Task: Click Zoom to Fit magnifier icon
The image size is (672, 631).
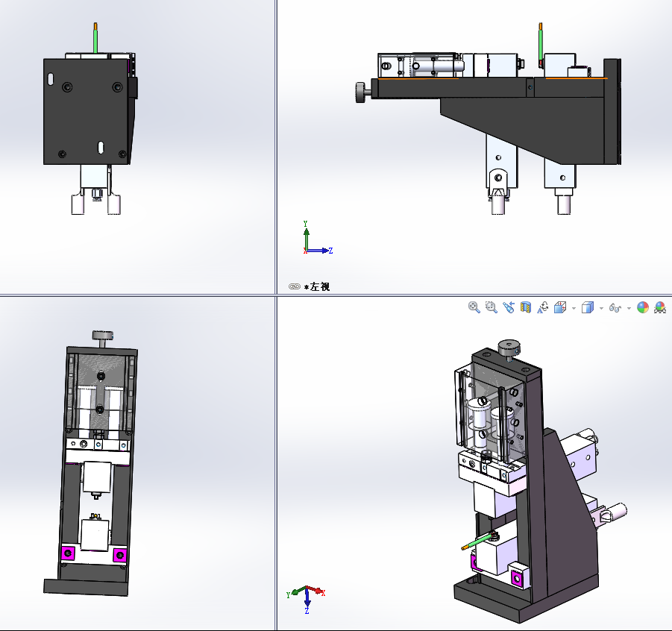Action: [474, 307]
